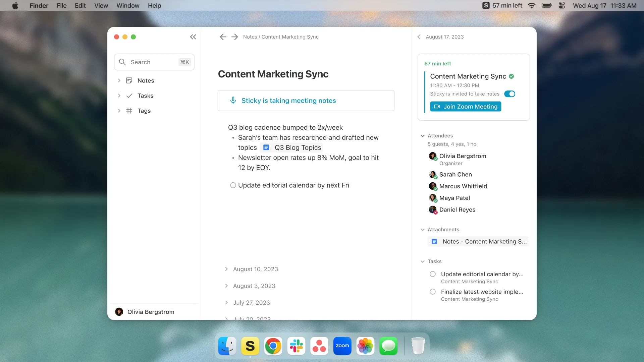Viewport: 644px width, 362px height.
Task: Click the Search field
Action: click(x=154, y=62)
